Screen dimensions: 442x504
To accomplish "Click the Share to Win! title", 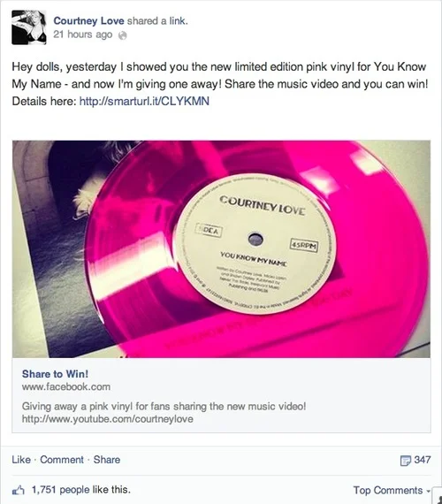I will (55, 374).
